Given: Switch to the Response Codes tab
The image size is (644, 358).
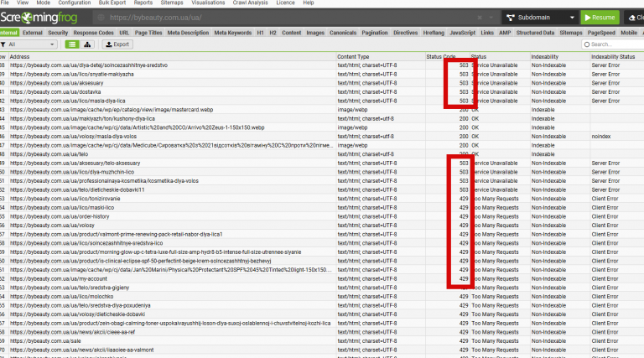Looking at the screenshot, I should (x=93, y=33).
